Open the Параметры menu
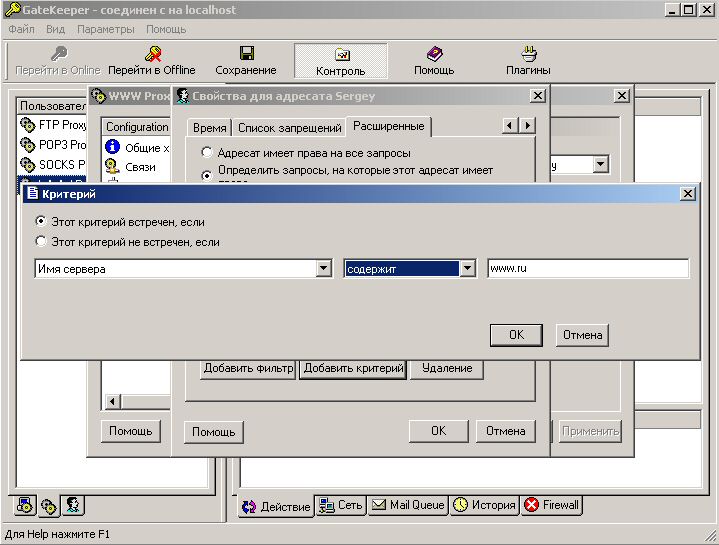The height and width of the screenshot is (545, 719). coord(106,29)
